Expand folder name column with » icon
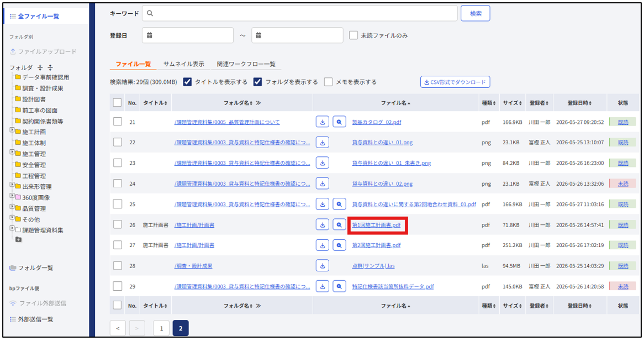This screenshot has width=644, height=341. click(258, 103)
